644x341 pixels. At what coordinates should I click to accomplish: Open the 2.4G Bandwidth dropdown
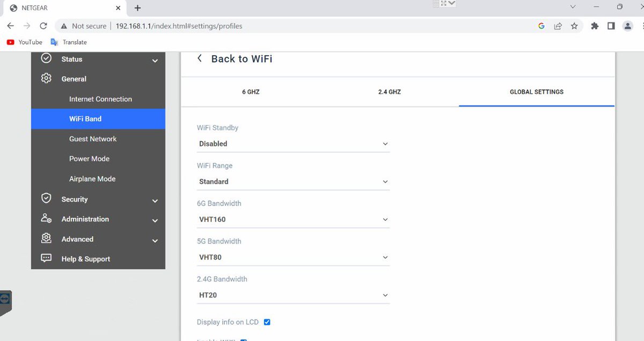pyautogui.click(x=293, y=295)
